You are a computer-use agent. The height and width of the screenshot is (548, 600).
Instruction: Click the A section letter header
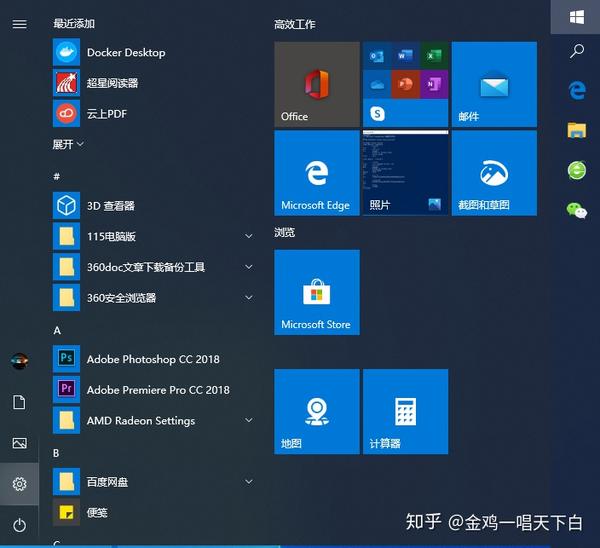pyautogui.click(x=57, y=330)
